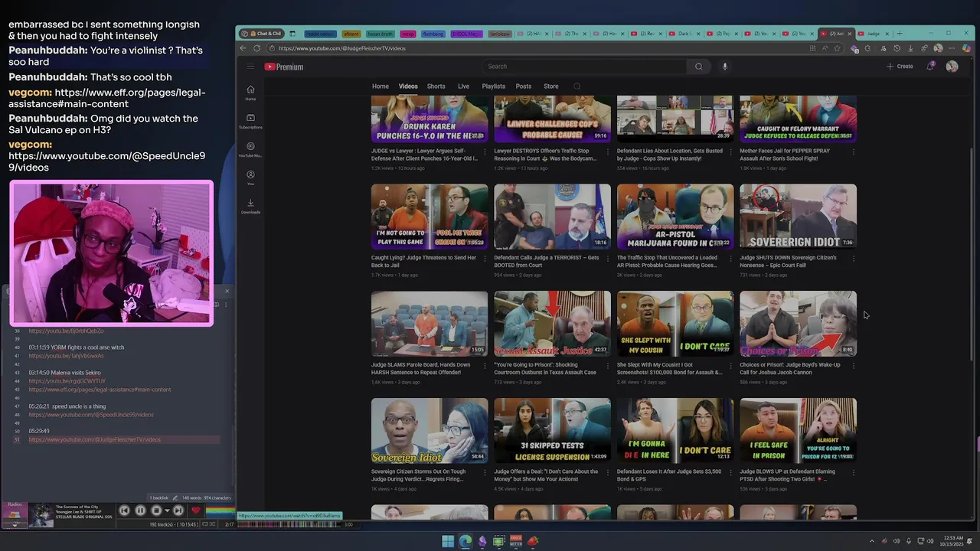Start voice search with microphone icon
Viewport: 980px width, 551px height.
click(x=724, y=67)
